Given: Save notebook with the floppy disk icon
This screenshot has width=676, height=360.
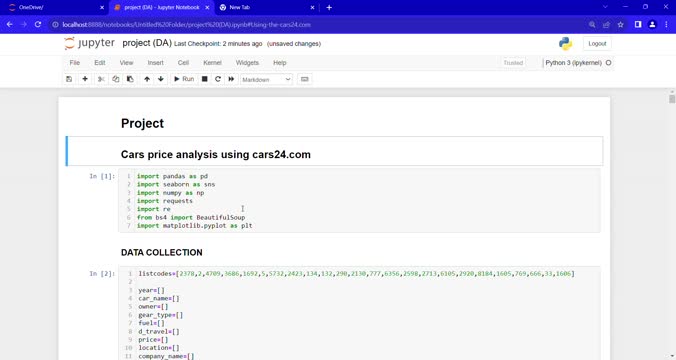Looking at the screenshot, I should click(69, 79).
